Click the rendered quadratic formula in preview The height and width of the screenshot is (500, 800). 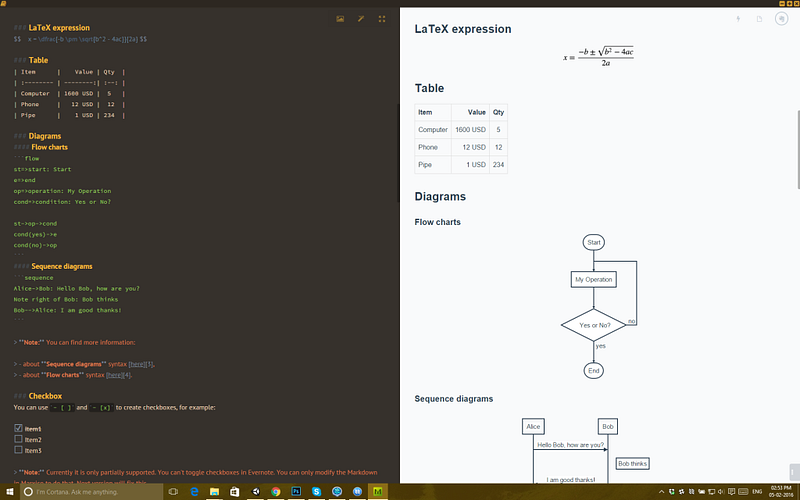[598, 57]
